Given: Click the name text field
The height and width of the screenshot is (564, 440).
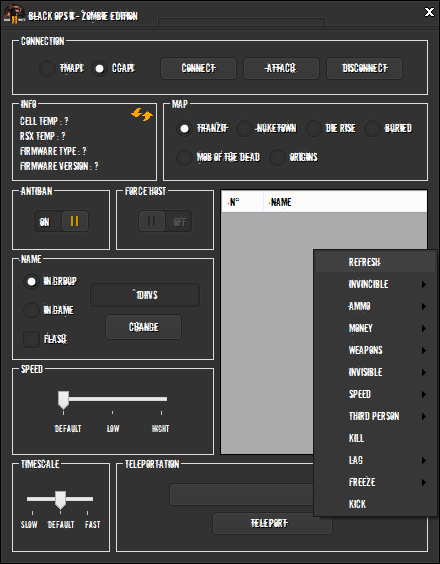Looking at the screenshot, I should coord(145,295).
